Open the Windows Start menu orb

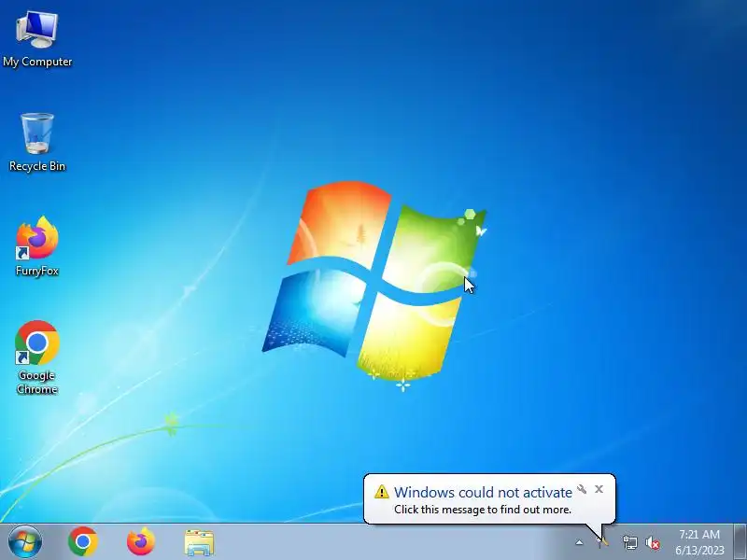point(25,542)
